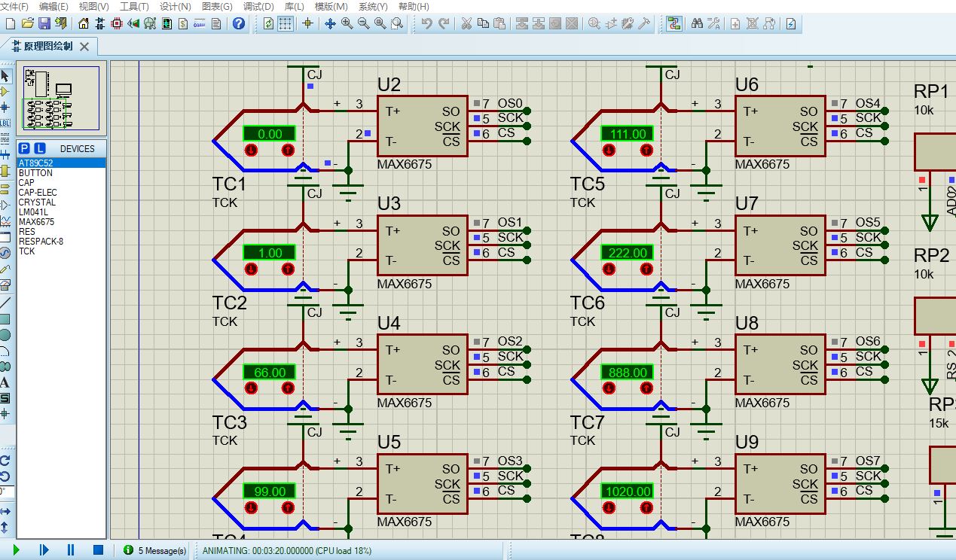Start the simulation with Play
The width and height of the screenshot is (956, 560).
16,550
